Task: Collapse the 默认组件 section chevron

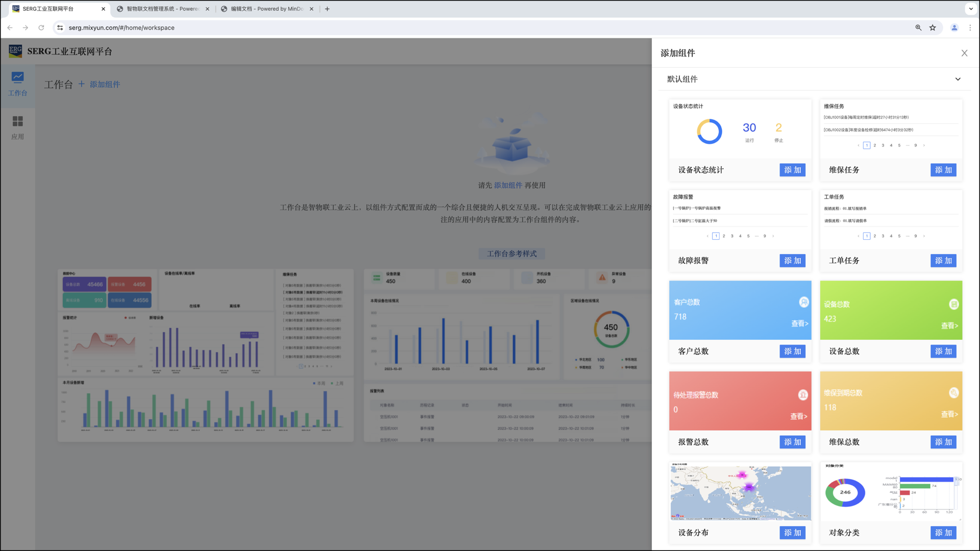Action: 958,79
